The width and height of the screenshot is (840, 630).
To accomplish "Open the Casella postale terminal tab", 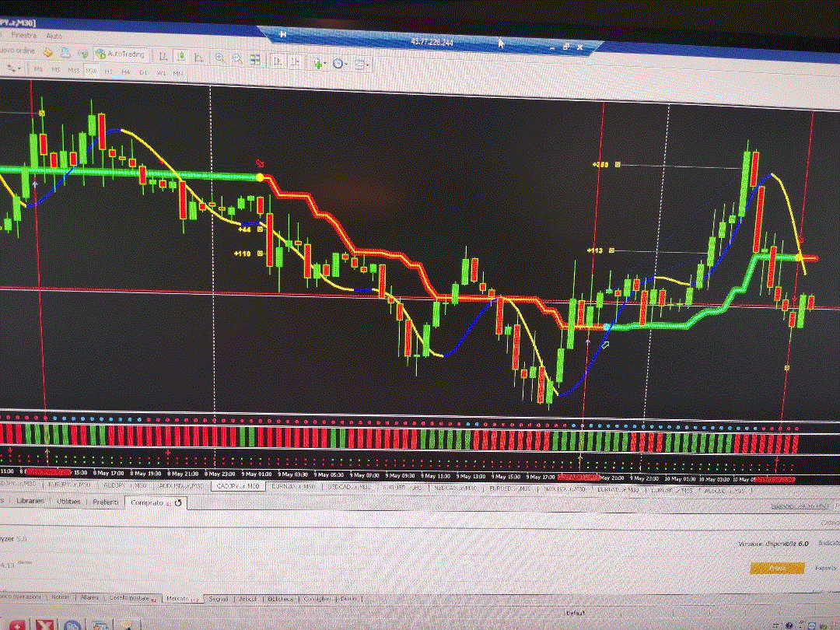I will point(132,598).
